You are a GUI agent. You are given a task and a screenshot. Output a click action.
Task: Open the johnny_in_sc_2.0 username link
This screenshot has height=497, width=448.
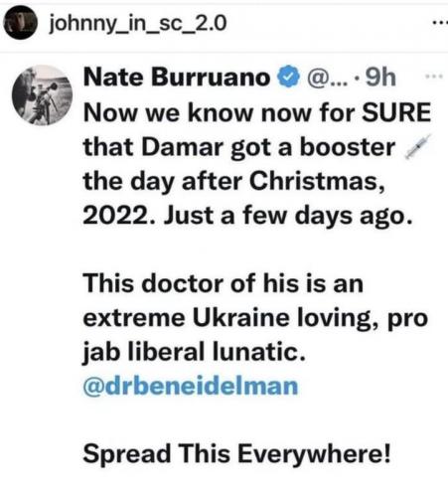tap(138, 25)
